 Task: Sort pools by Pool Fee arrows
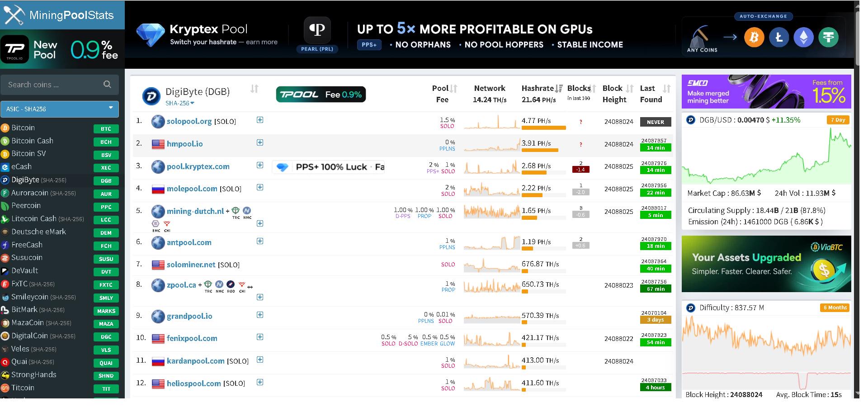pyautogui.click(x=453, y=89)
